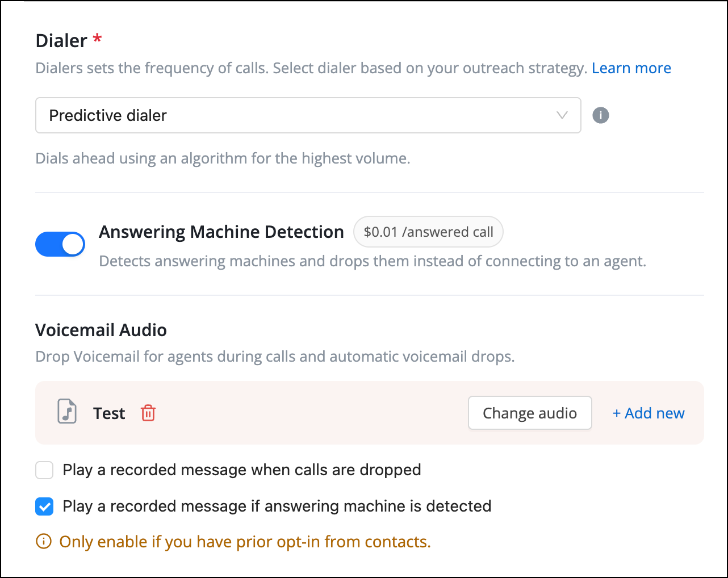
Task: Click the orange warning info icon
Action: (x=44, y=542)
